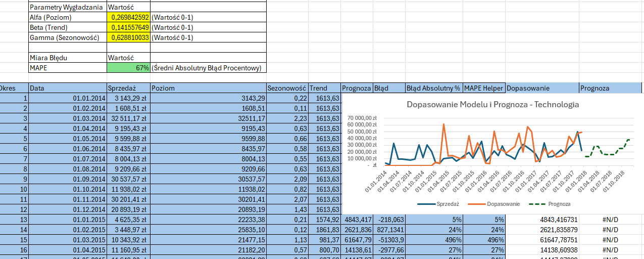Select the Prognoza legend entry in chart
Image resolution: width=644 pixels, height=259 pixels.
coord(551,204)
